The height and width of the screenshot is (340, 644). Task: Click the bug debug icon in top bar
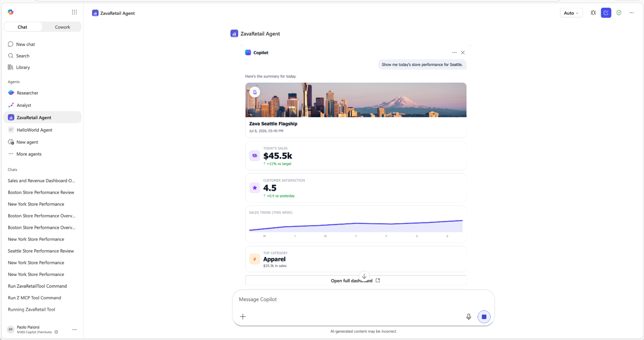coord(593,13)
